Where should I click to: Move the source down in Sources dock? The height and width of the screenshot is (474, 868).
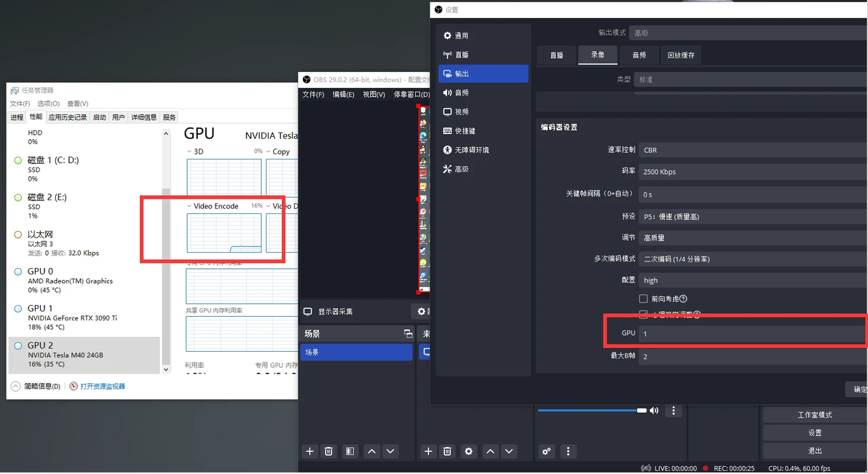(x=509, y=451)
